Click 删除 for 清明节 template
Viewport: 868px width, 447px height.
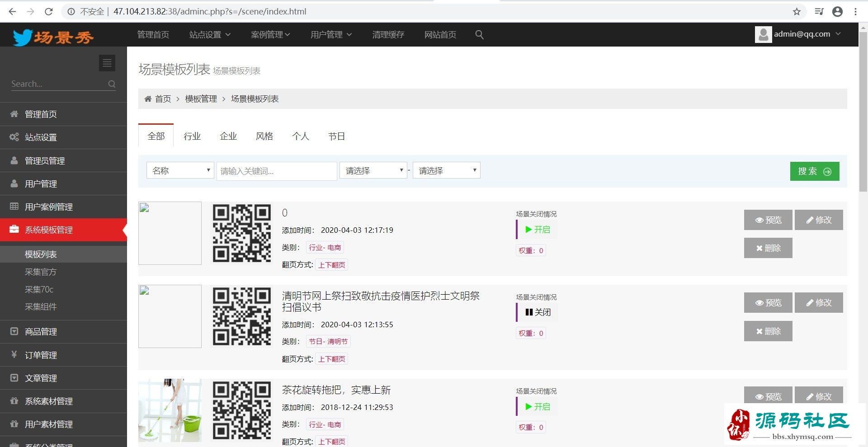[x=768, y=331]
